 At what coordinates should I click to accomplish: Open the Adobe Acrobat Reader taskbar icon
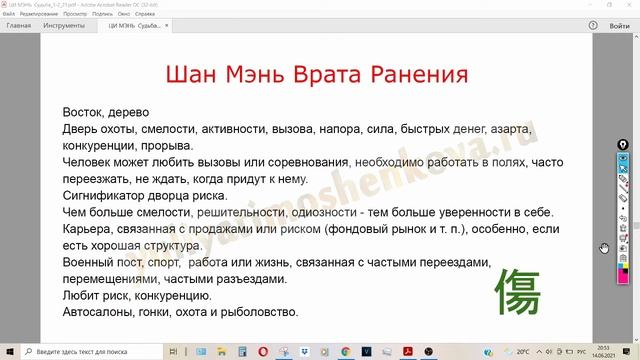pos(408,351)
